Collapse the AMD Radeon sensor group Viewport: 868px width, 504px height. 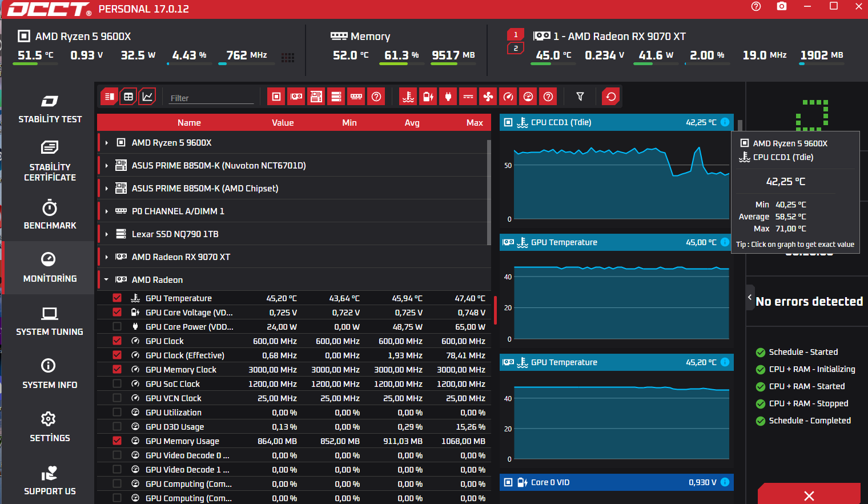[x=106, y=280]
